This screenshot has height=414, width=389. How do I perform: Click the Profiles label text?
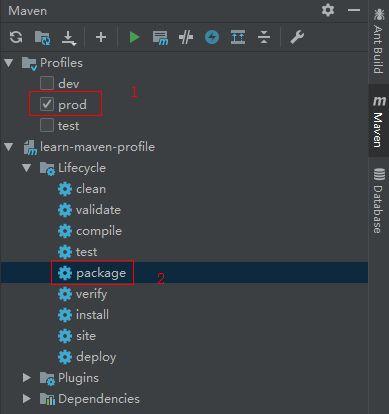(61, 63)
